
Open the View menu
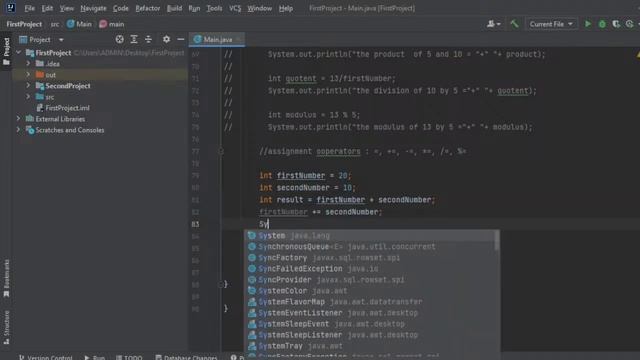click(x=67, y=8)
